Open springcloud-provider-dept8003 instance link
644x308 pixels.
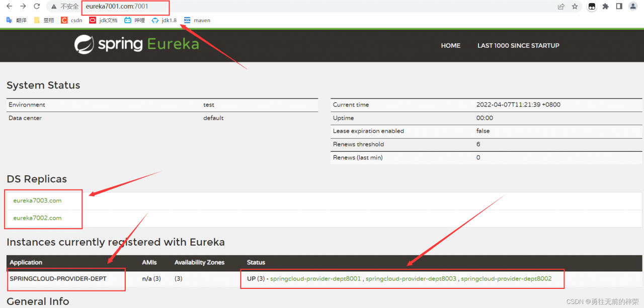tap(411, 278)
